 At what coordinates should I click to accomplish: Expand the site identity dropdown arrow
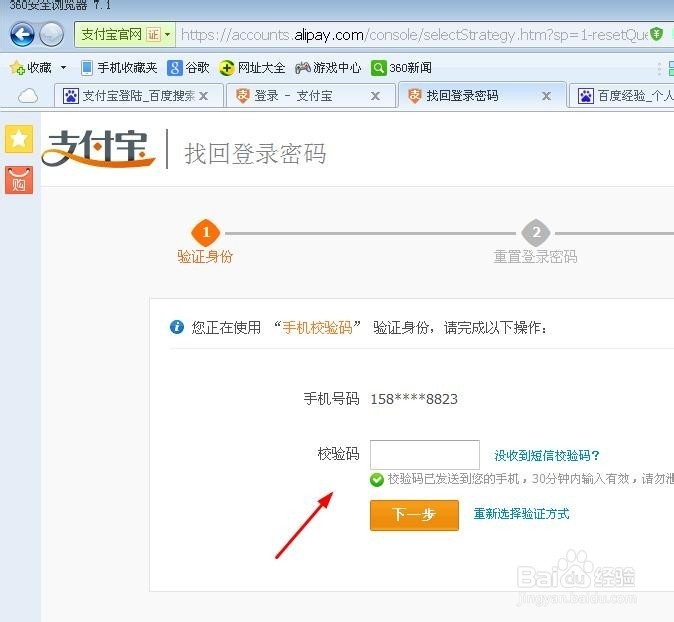(168, 34)
